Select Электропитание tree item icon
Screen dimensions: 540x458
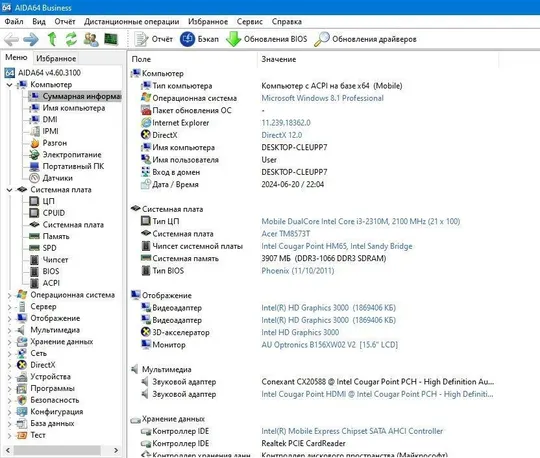[34, 155]
